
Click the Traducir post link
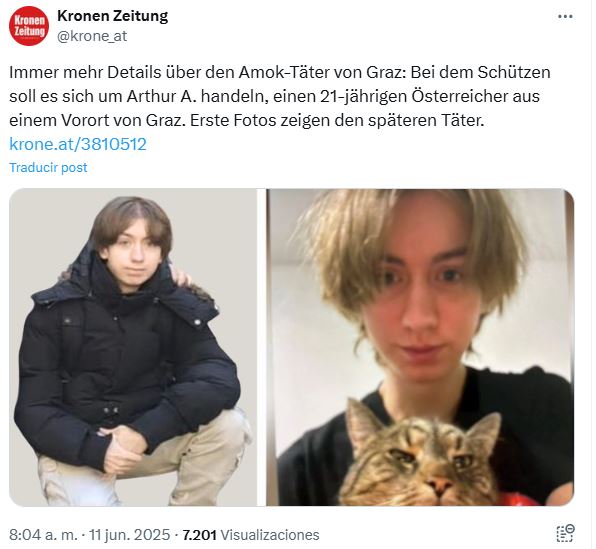point(48,167)
